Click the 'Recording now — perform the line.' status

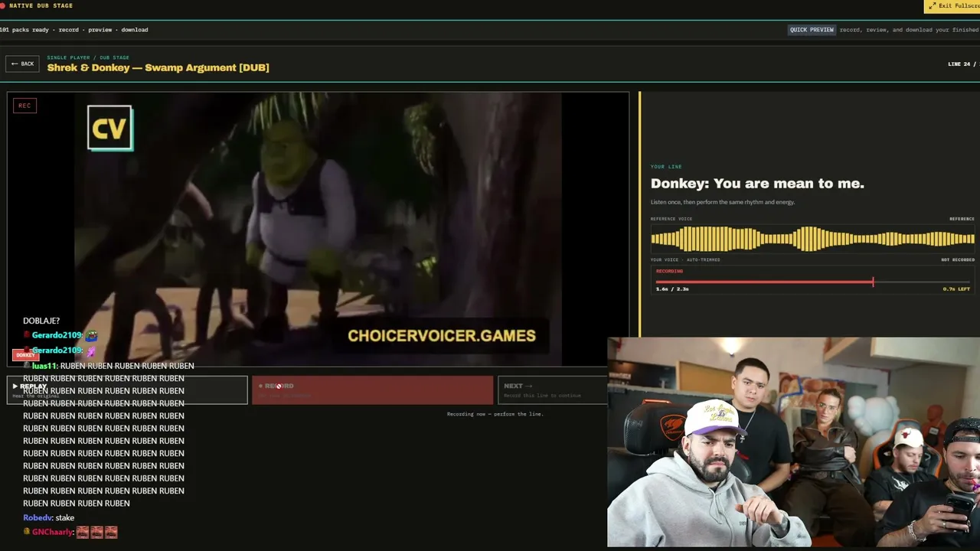point(495,414)
